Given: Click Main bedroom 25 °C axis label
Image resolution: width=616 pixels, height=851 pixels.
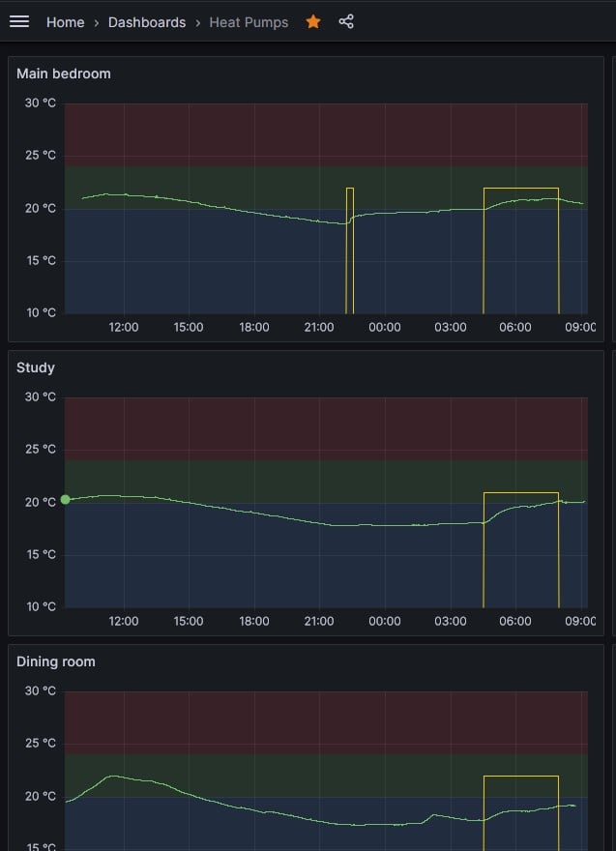Looking at the screenshot, I should pos(41,156).
